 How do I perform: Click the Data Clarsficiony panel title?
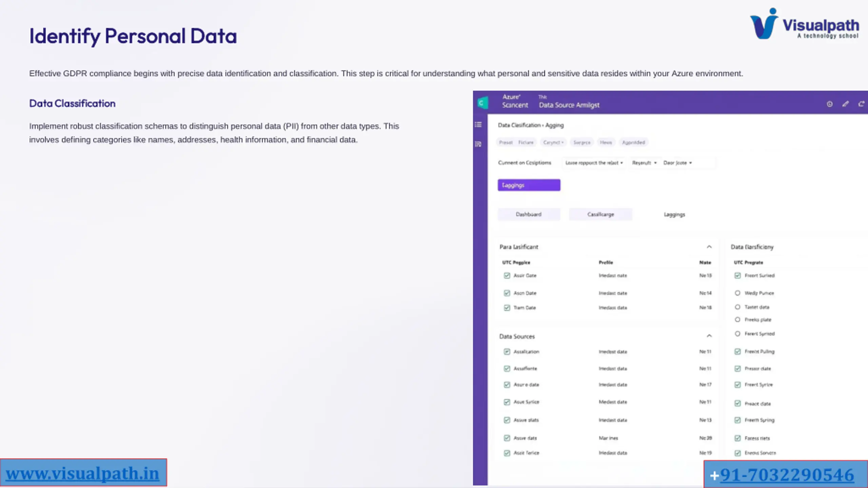(752, 247)
